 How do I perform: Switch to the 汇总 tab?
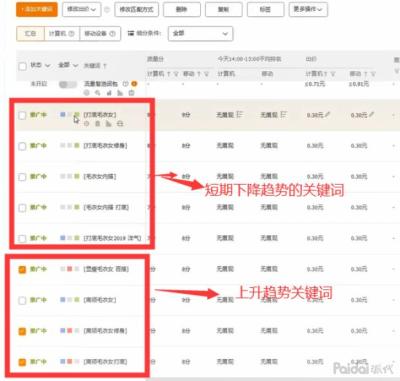coord(30,34)
